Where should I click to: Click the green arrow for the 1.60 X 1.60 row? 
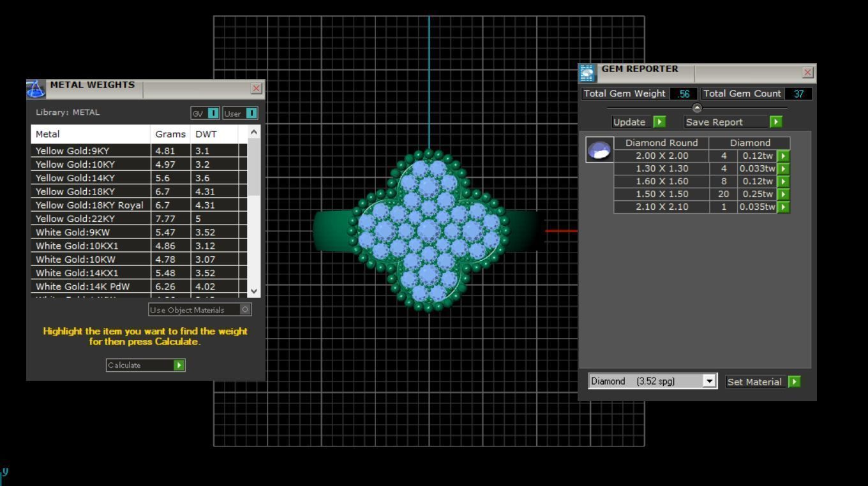[783, 181]
